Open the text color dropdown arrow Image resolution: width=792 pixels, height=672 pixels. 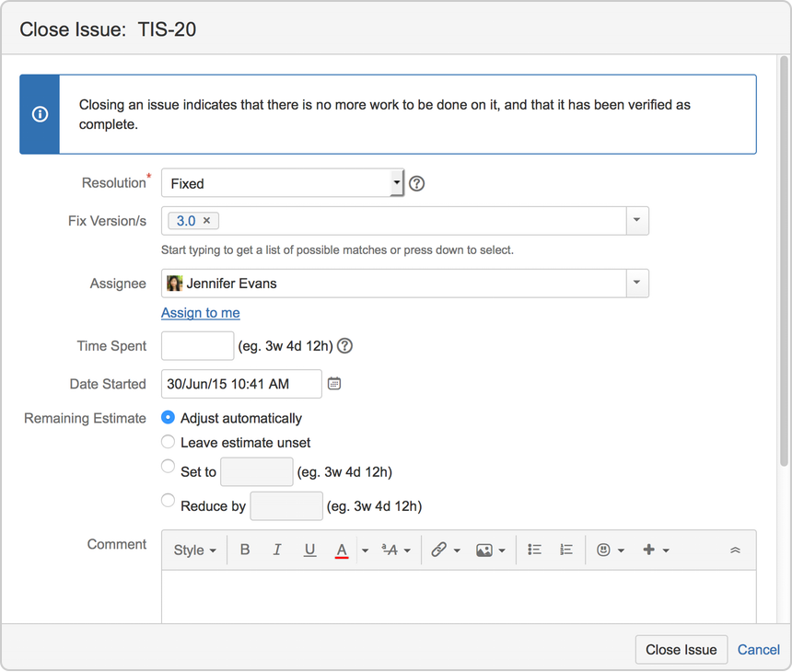click(366, 550)
